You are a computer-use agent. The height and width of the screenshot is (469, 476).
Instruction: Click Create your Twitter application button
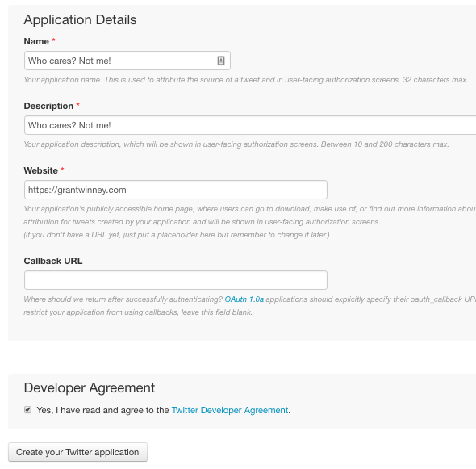(x=77, y=452)
